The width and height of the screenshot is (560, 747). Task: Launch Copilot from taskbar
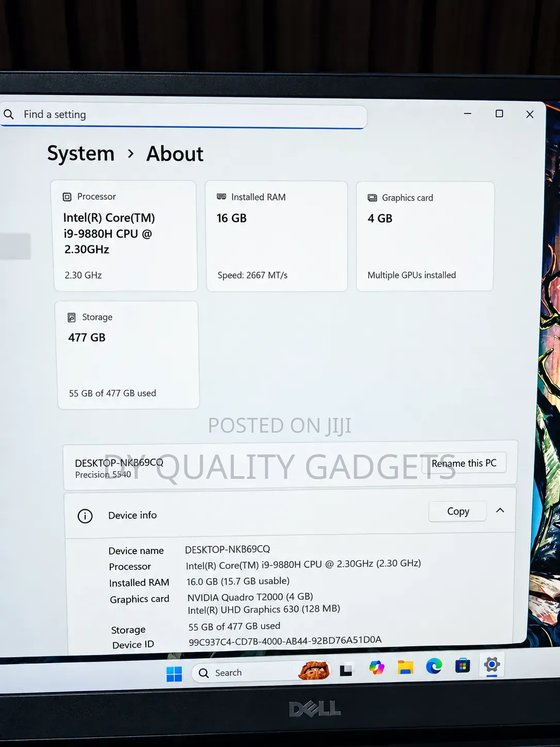point(376,668)
